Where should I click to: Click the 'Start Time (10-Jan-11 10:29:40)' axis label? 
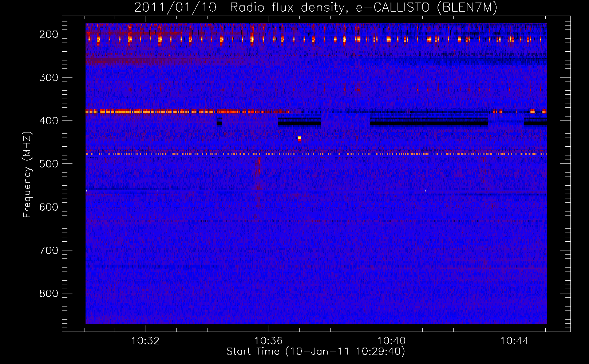(316, 352)
